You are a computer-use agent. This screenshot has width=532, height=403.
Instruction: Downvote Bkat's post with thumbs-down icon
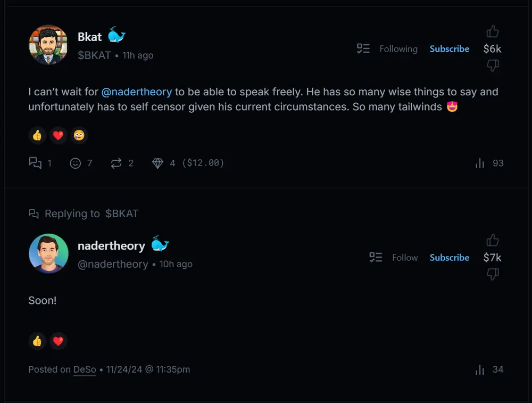tap(493, 65)
